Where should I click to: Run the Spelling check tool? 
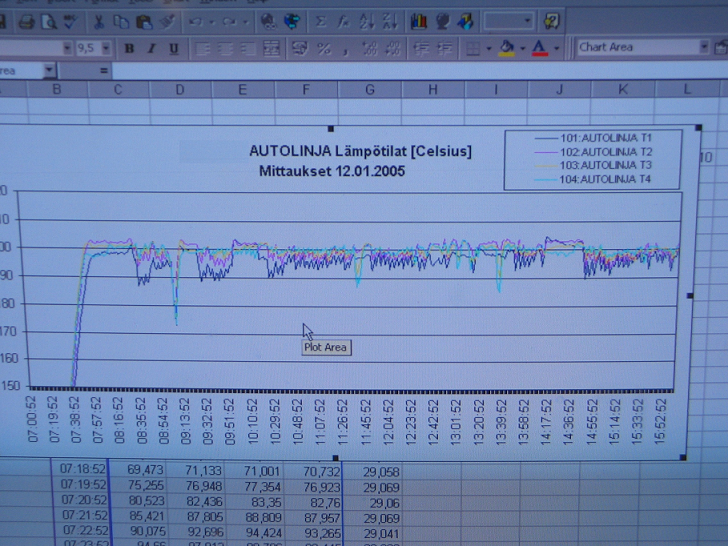pos(70,21)
